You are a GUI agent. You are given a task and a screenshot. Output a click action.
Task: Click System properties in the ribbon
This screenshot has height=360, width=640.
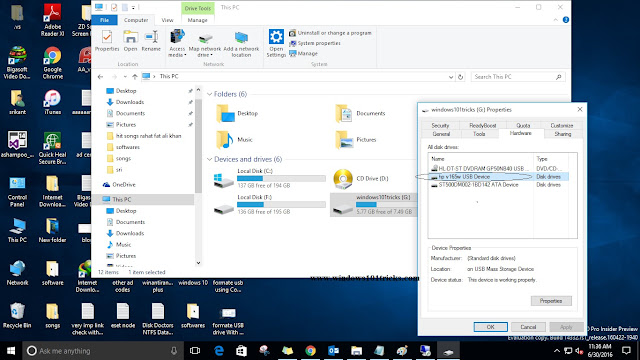point(315,43)
